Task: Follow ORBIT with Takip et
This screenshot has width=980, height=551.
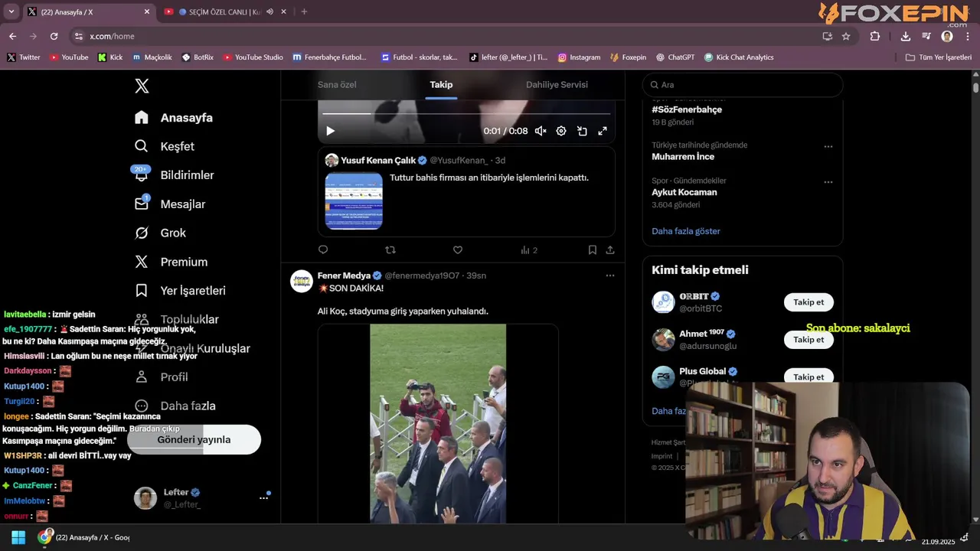Action: (x=808, y=302)
